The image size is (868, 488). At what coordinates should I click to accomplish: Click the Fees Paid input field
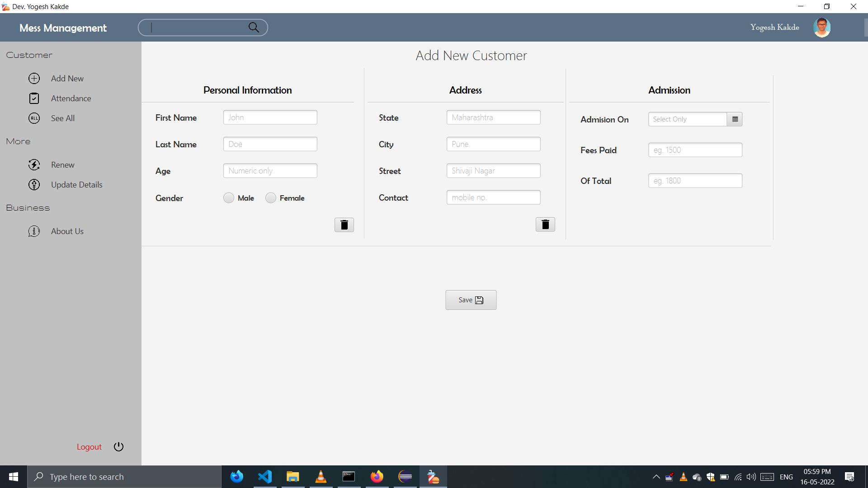(695, 150)
